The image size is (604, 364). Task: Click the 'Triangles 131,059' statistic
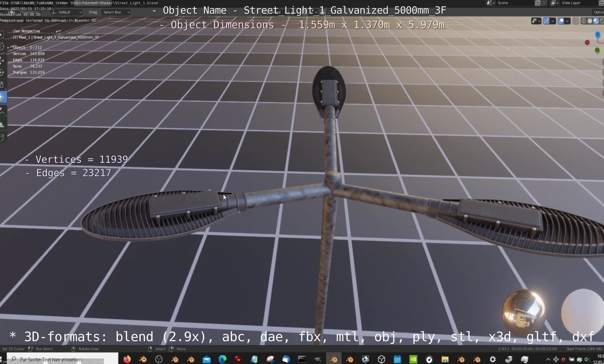coord(29,72)
